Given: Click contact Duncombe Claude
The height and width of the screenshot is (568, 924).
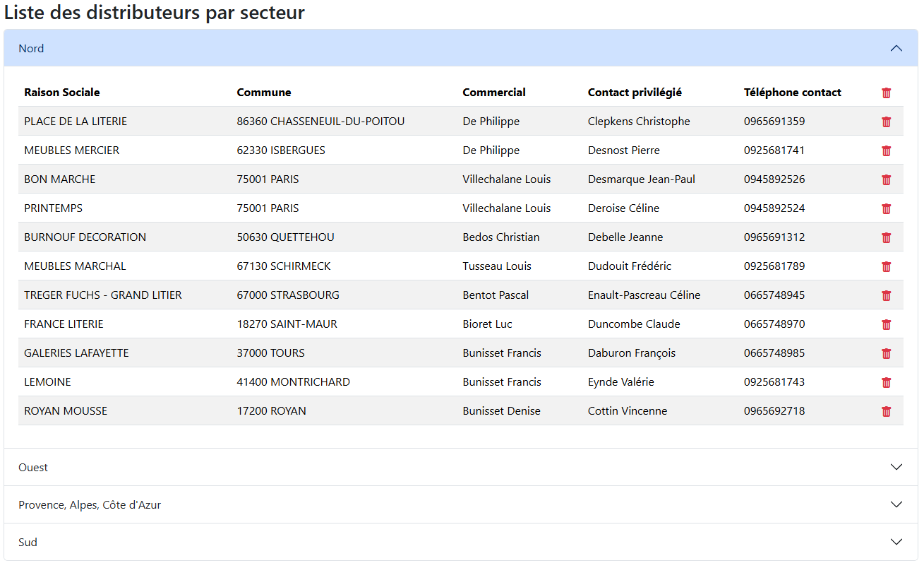Looking at the screenshot, I should coord(634,324).
